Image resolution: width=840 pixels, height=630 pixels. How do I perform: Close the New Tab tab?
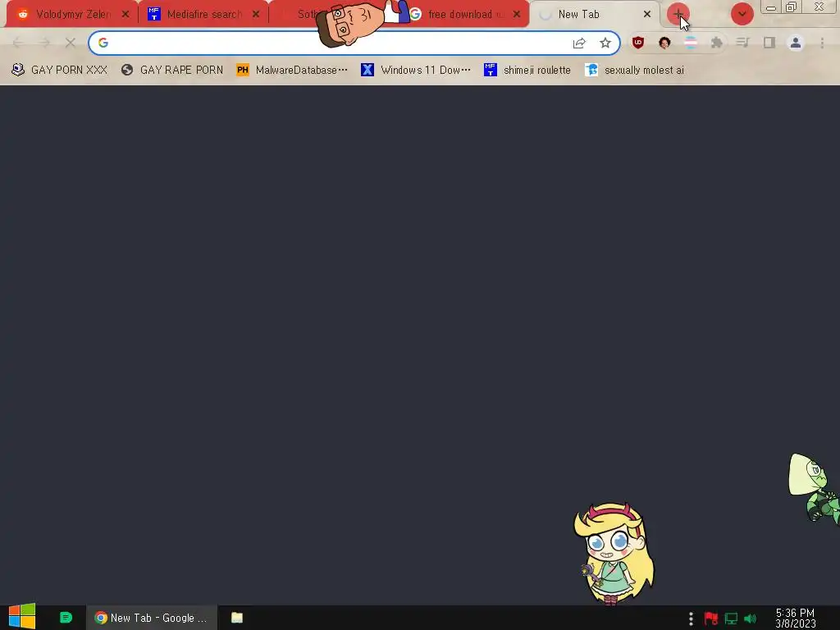[647, 15]
